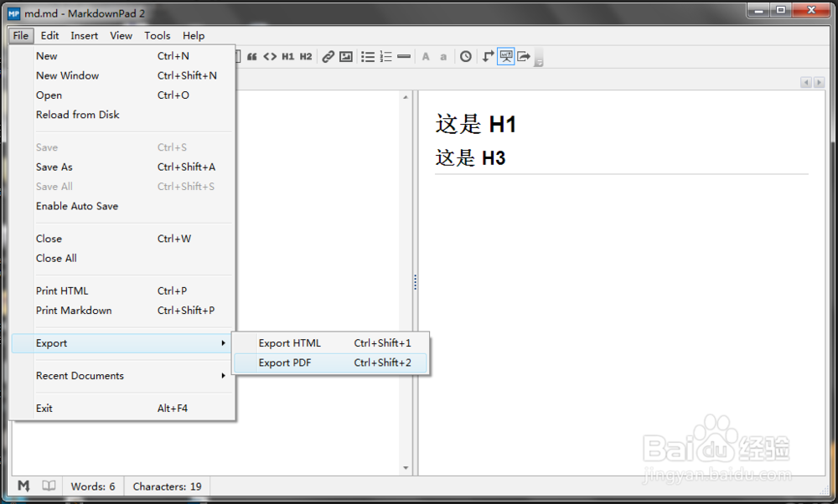The height and width of the screenshot is (504, 838).
Task: Select Export PDF in the submenu
Action: [330, 363]
